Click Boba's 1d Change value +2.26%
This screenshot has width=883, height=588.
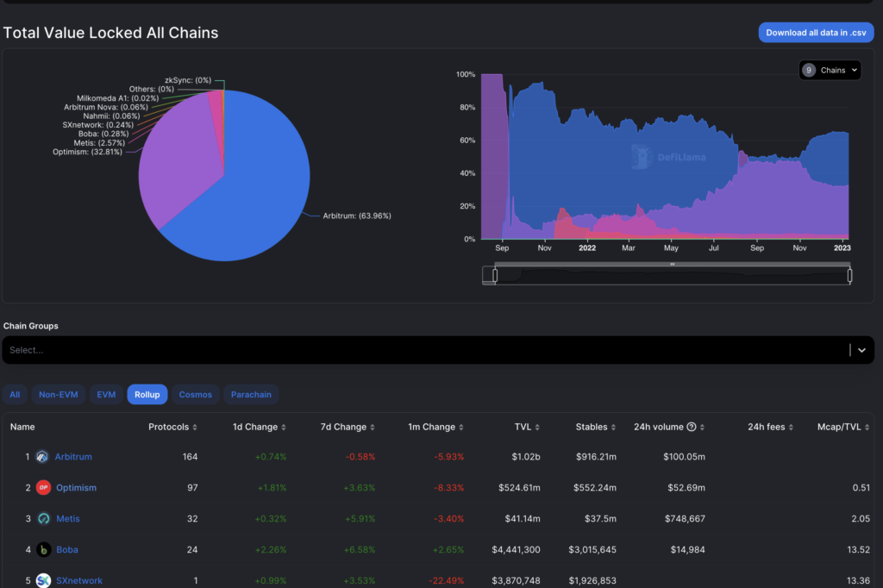[x=270, y=550]
